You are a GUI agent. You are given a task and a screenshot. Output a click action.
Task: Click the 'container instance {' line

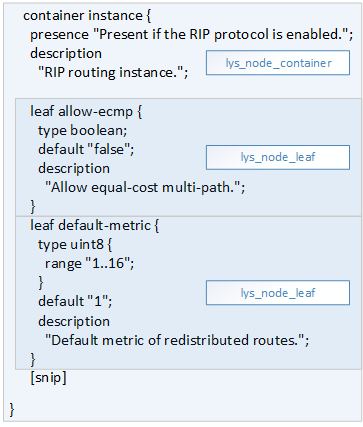click(x=87, y=16)
